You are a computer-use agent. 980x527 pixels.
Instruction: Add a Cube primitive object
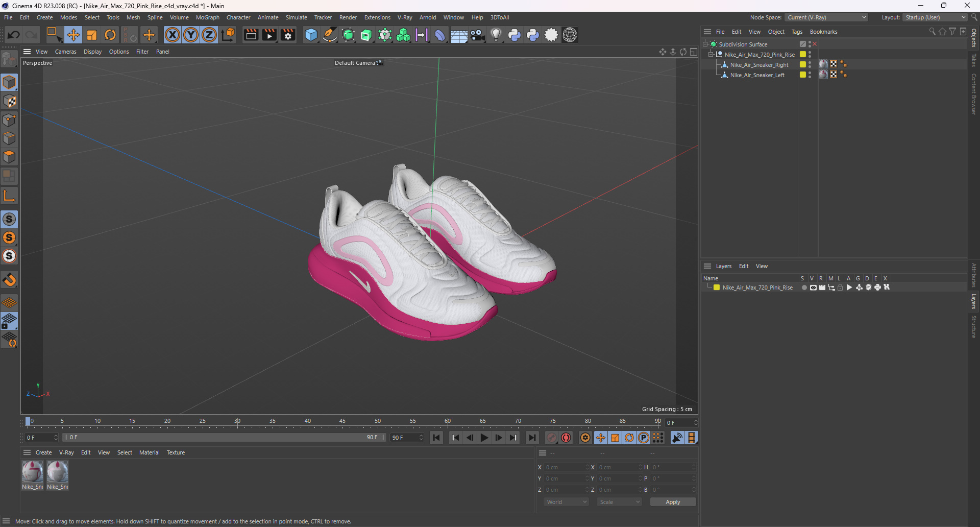(311, 35)
